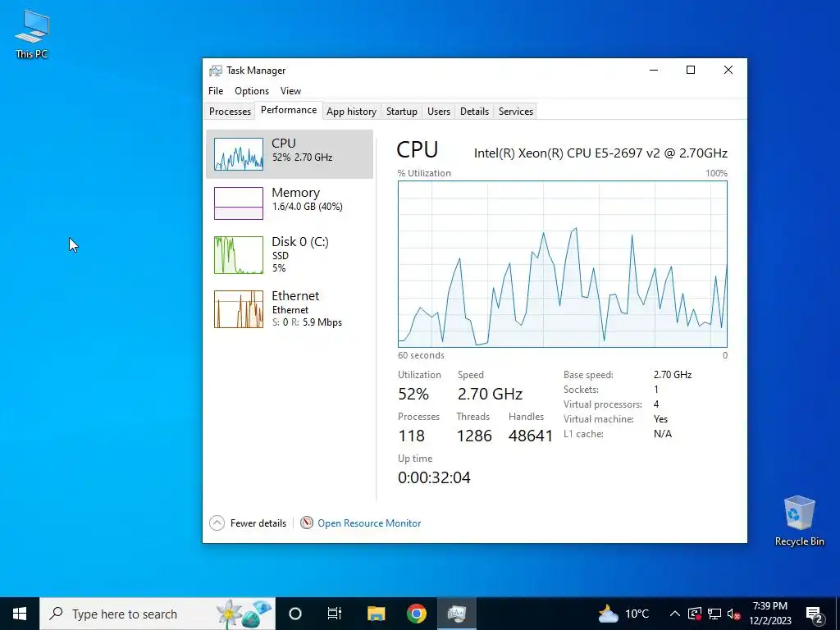The image size is (840, 630).
Task: Open the File menu
Action: [216, 90]
